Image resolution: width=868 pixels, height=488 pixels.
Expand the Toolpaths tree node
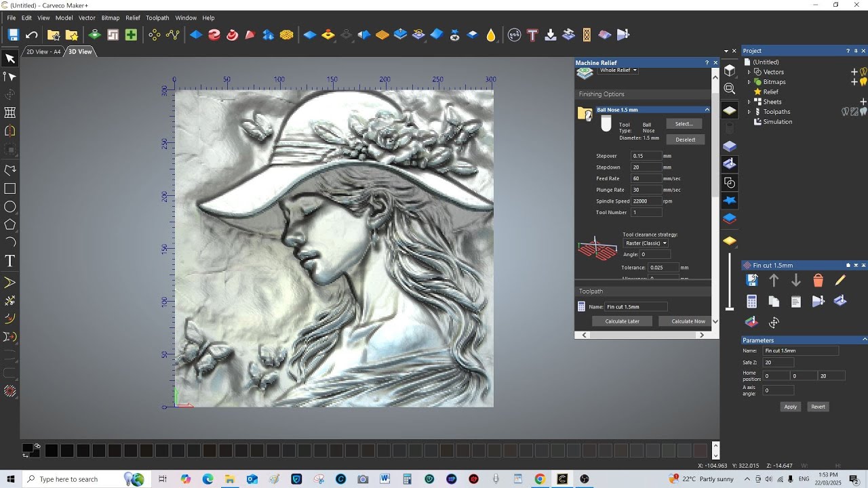point(749,112)
